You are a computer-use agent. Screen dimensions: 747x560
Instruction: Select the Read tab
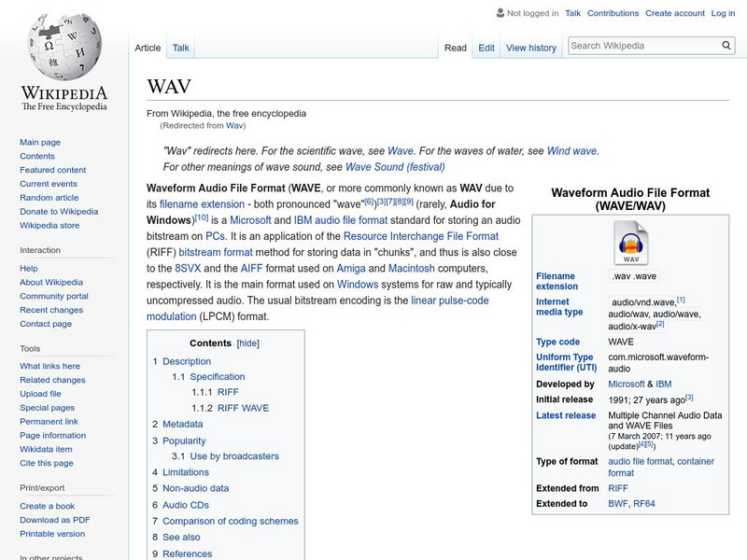(456, 48)
